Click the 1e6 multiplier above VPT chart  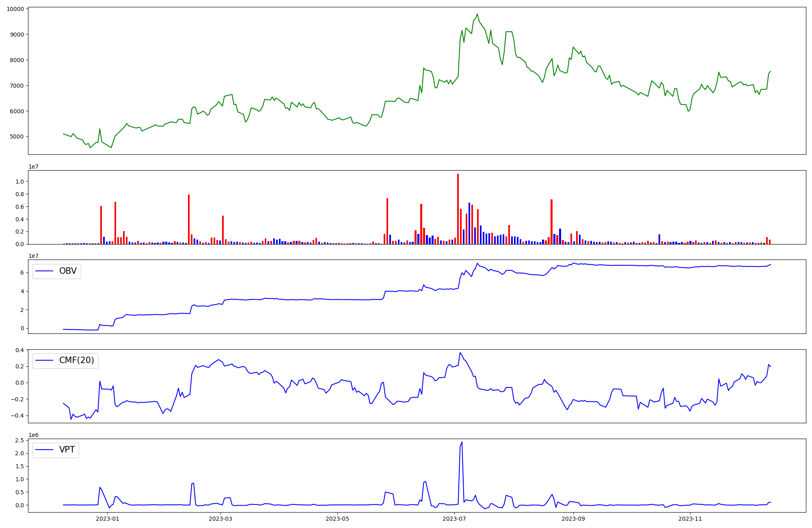[x=33, y=435]
